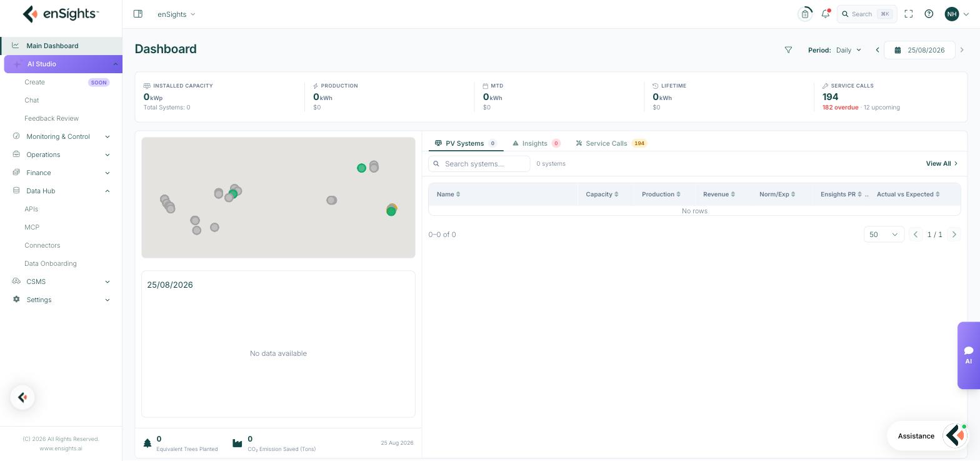Open the Period Daily dropdown
Image resolution: width=980 pixels, height=461 pixels.
(x=849, y=50)
